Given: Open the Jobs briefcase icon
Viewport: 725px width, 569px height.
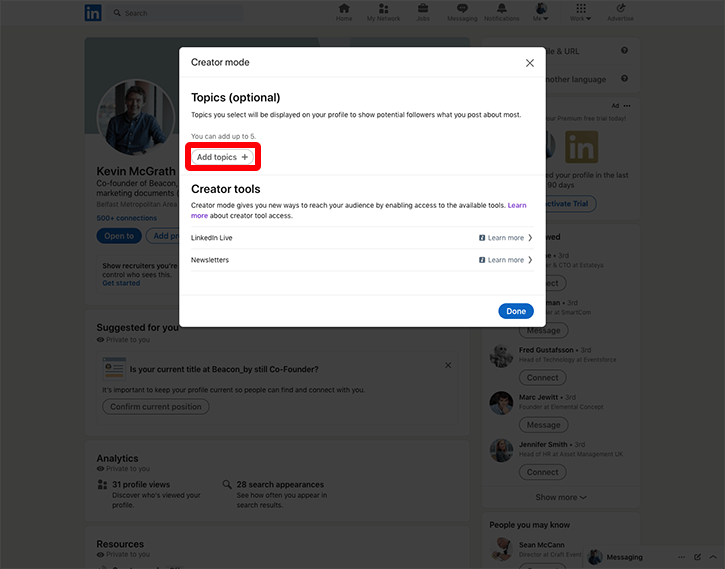Looking at the screenshot, I should [x=423, y=8].
